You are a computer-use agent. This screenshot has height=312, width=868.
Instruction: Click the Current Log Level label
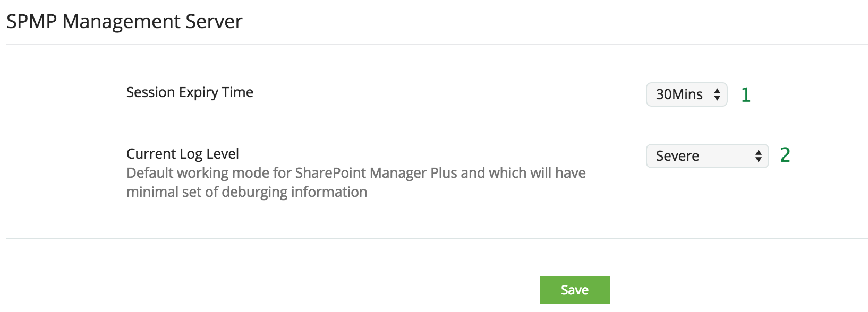coord(183,154)
